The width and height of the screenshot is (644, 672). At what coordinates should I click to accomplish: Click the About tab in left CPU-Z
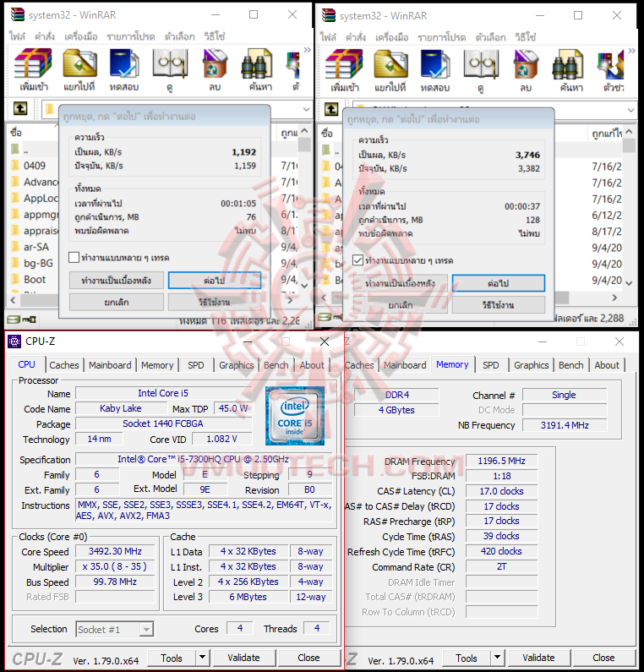pyautogui.click(x=312, y=365)
